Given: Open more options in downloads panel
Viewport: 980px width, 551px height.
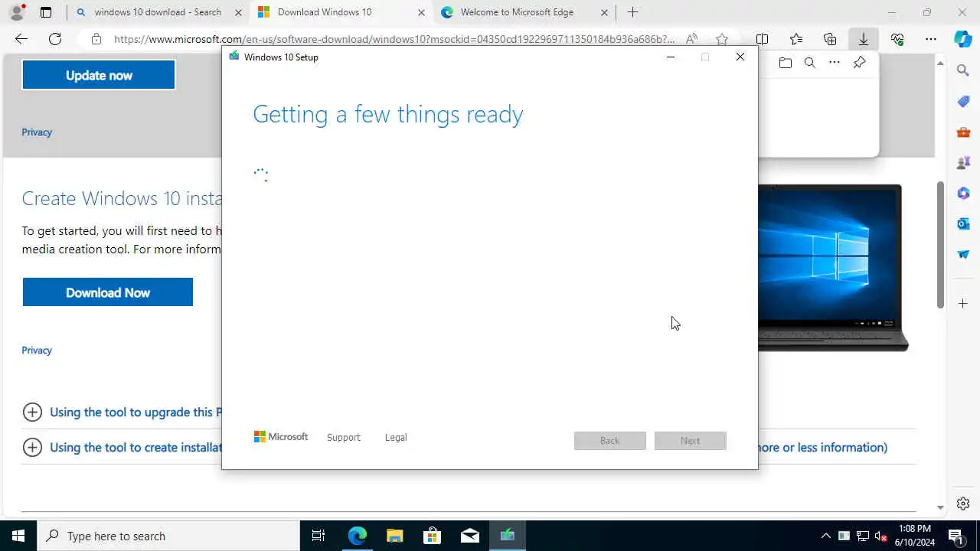Looking at the screenshot, I should [835, 63].
